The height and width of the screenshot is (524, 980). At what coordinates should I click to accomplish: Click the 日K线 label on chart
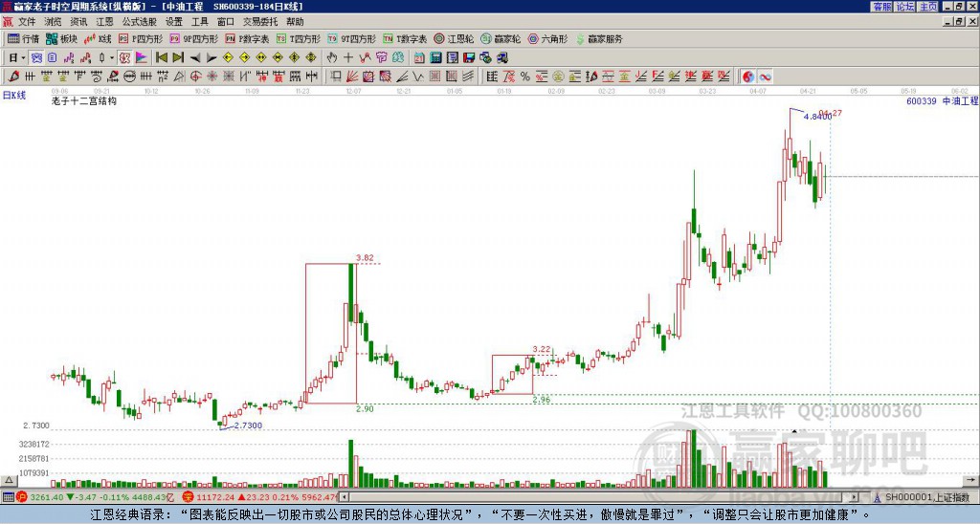14,96
